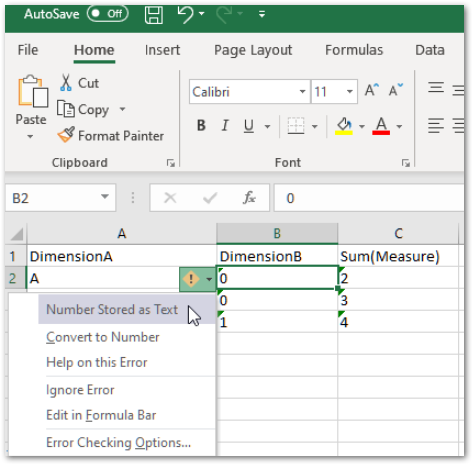Screen dimensions: 473x465
Task: Switch to the Home tab
Action: [x=94, y=50]
